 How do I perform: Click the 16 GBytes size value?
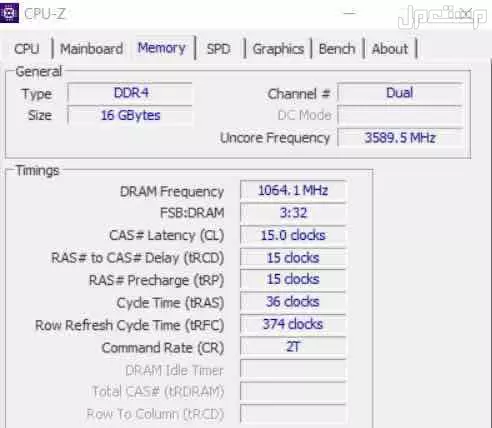click(x=130, y=115)
